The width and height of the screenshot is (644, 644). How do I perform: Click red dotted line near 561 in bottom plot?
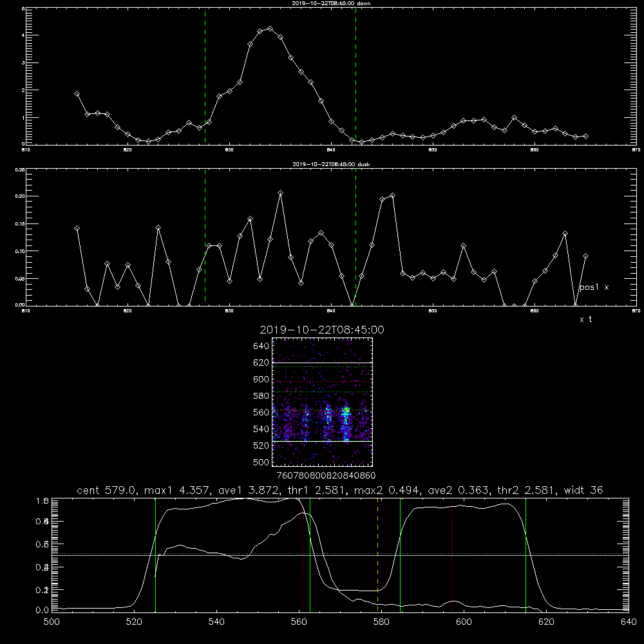click(303, 555)
